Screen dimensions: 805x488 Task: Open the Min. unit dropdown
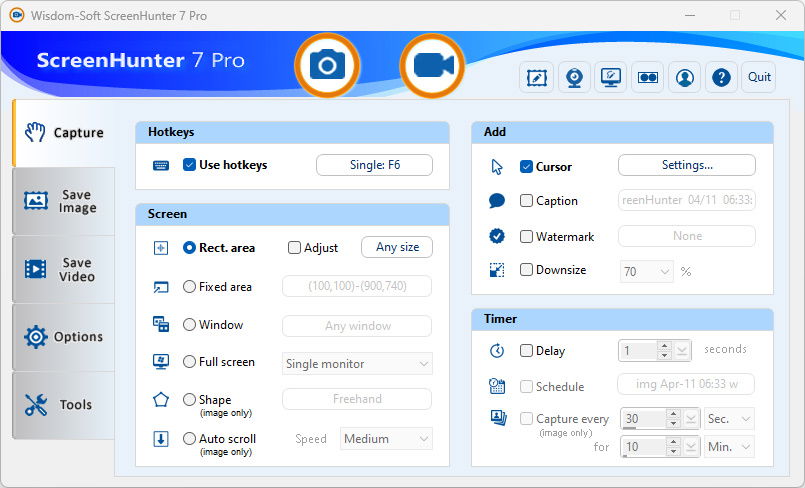coord(729,447)
